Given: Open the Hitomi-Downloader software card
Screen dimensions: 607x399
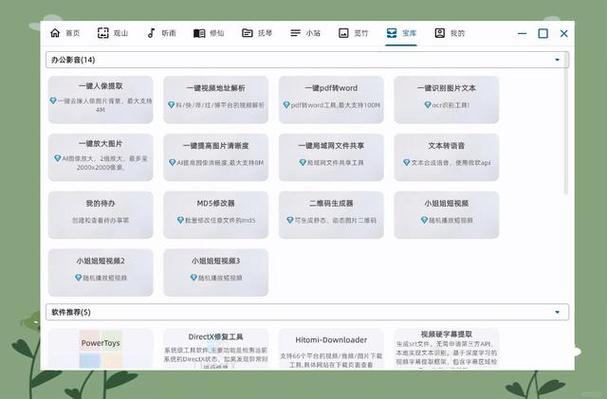Looking at the screenshot, I should 331,349.
